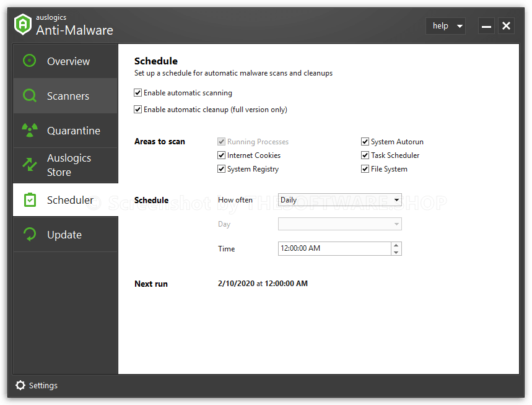Open the Auslogics Store tab
The image size is (532, 405).
click(x=66, y=165)
